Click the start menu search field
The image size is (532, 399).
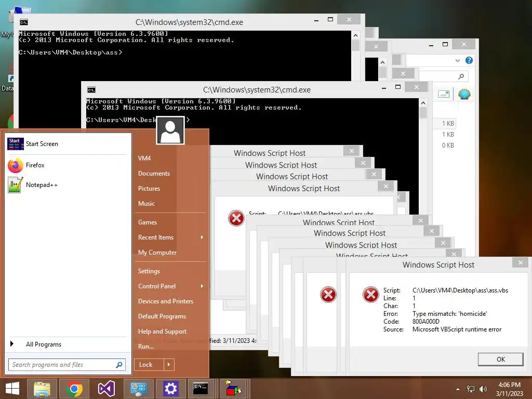tap(67, 365)
